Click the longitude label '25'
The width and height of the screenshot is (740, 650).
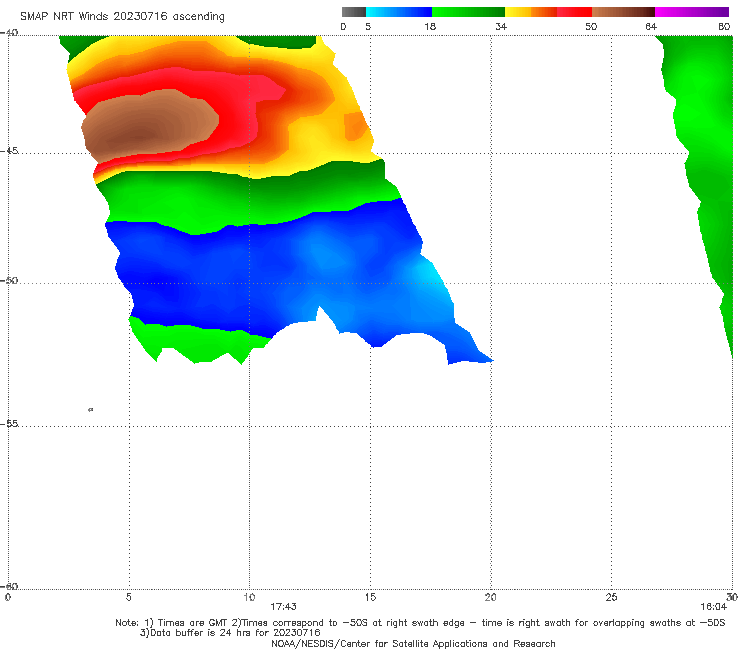pos(611,597)
